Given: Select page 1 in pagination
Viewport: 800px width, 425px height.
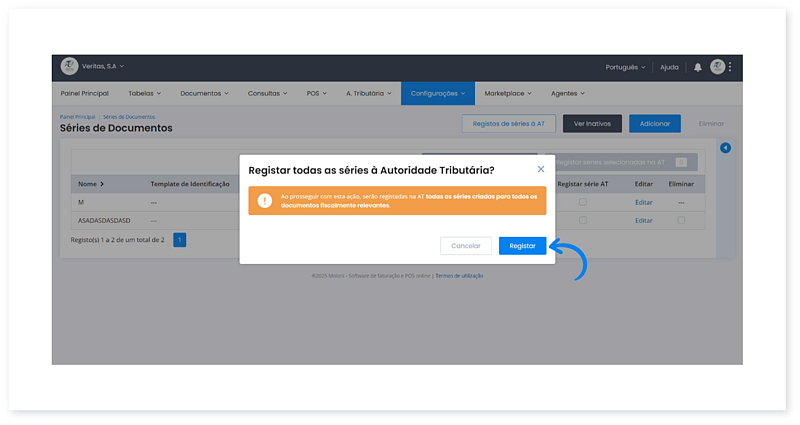Looking at the screenshot, I should [180, 240].
